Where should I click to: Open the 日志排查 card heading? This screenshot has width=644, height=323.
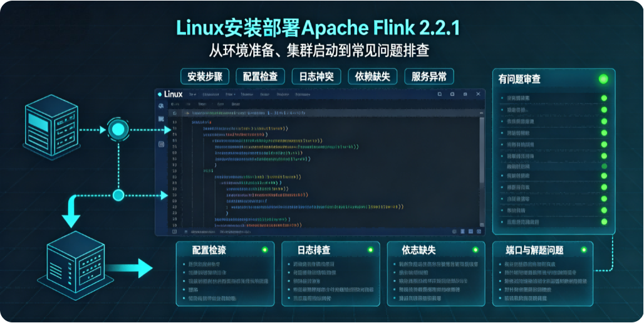314,250
